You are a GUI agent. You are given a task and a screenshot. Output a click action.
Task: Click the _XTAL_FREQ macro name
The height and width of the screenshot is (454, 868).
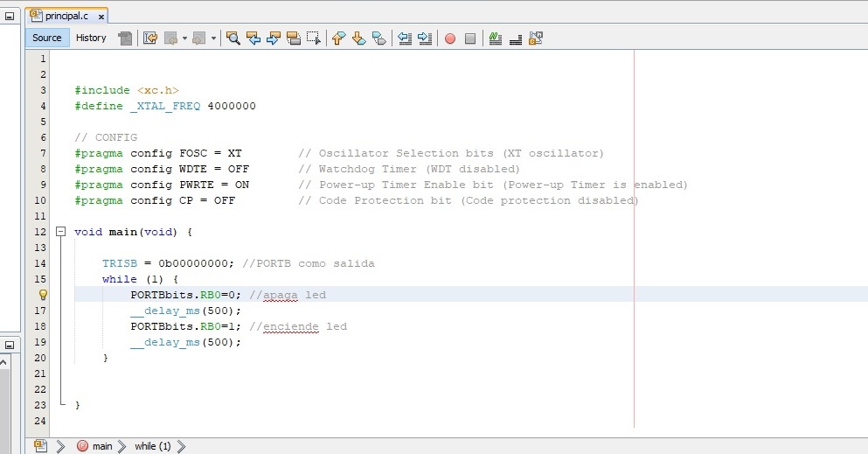tap(165, 106)
